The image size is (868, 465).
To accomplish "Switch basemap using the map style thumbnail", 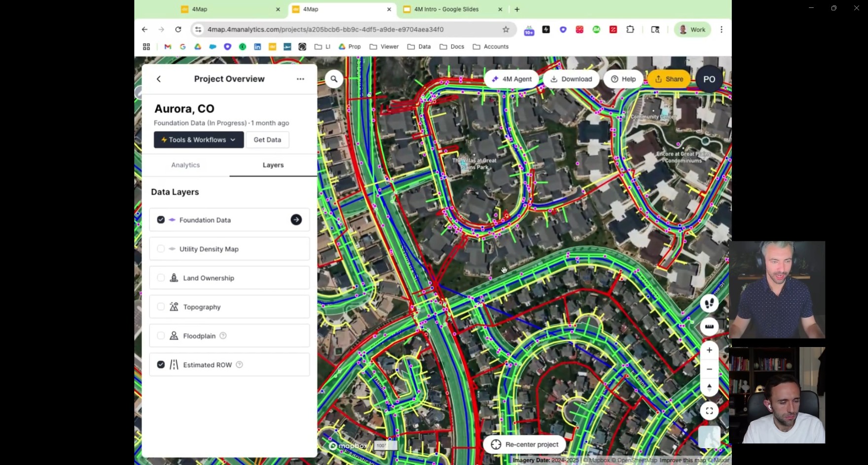I will pos(709,437).
